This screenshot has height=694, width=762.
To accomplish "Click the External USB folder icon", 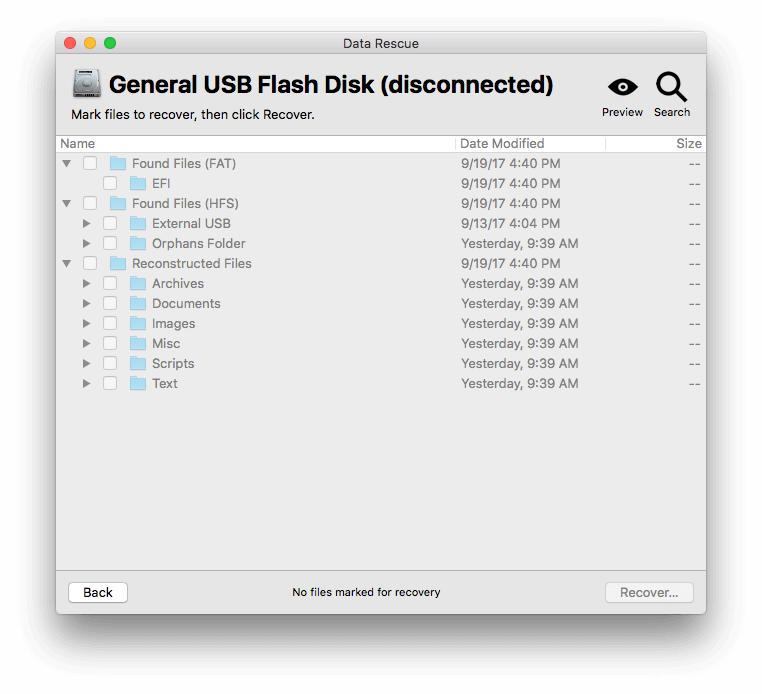I will [138, 223].
